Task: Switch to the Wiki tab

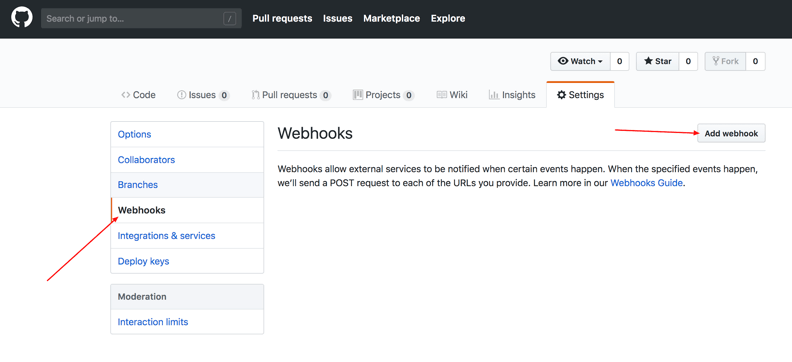Action: click(452, 95)
